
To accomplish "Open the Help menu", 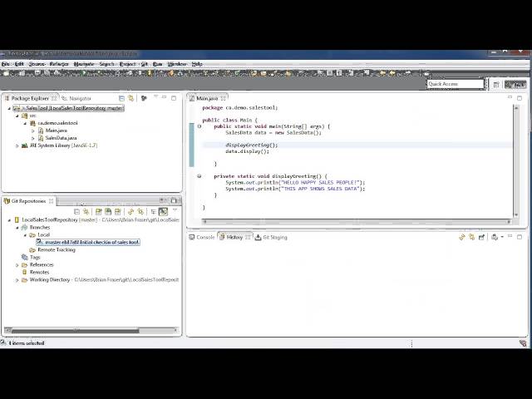I will click(197, 64).
